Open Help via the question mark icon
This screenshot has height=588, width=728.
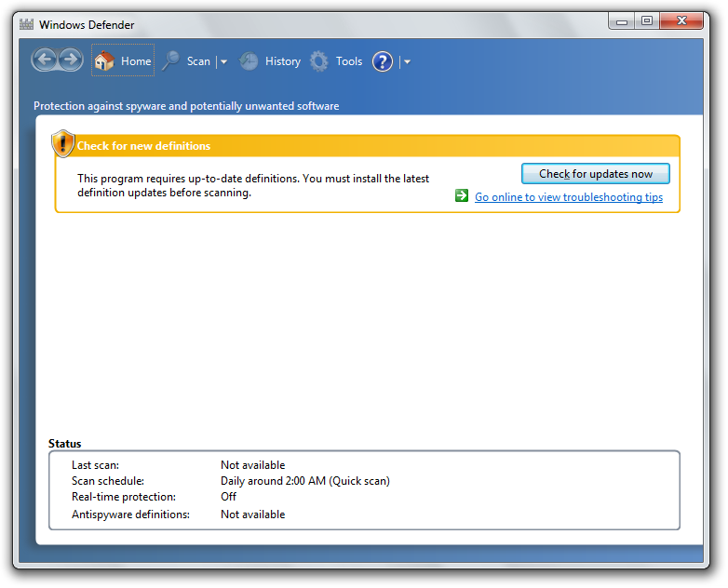pyautogui.click(x=383, y=61)
